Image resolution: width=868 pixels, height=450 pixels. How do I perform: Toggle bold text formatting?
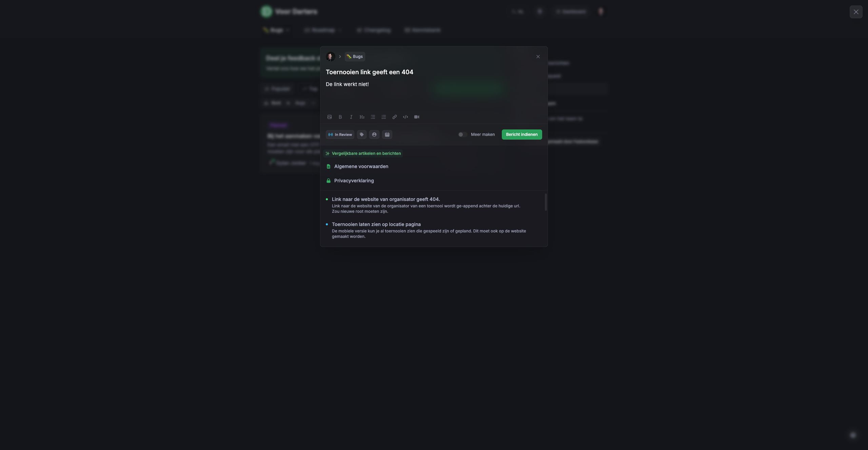click(340, 117)
